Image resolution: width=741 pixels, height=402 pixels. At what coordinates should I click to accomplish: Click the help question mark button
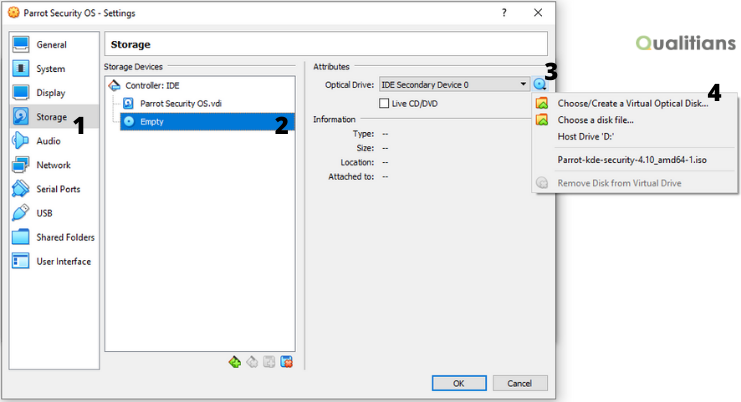coord(504,13)
